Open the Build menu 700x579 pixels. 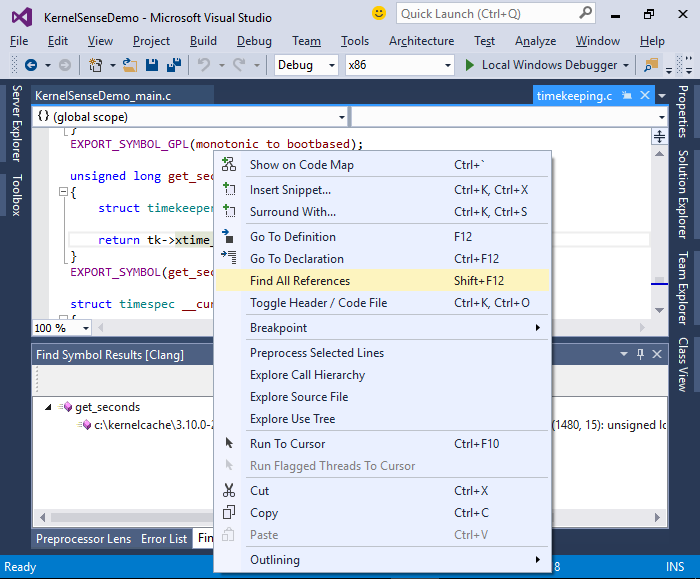coord(203,41)
